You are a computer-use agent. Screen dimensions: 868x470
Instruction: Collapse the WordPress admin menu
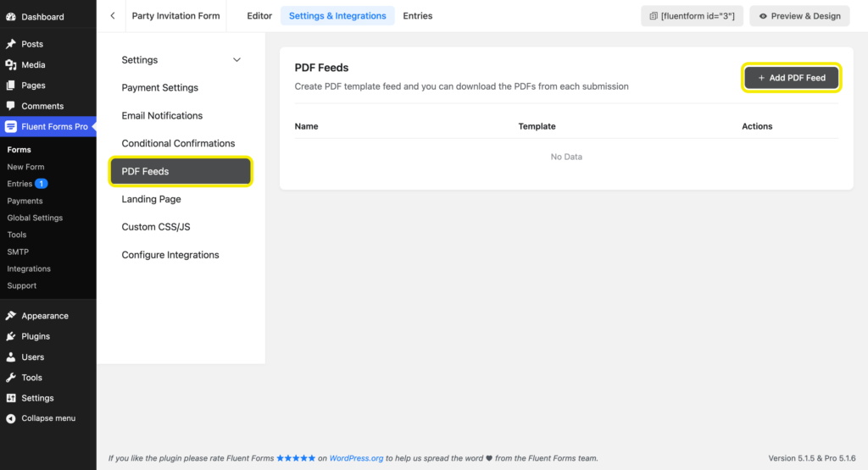coord(48,418)
